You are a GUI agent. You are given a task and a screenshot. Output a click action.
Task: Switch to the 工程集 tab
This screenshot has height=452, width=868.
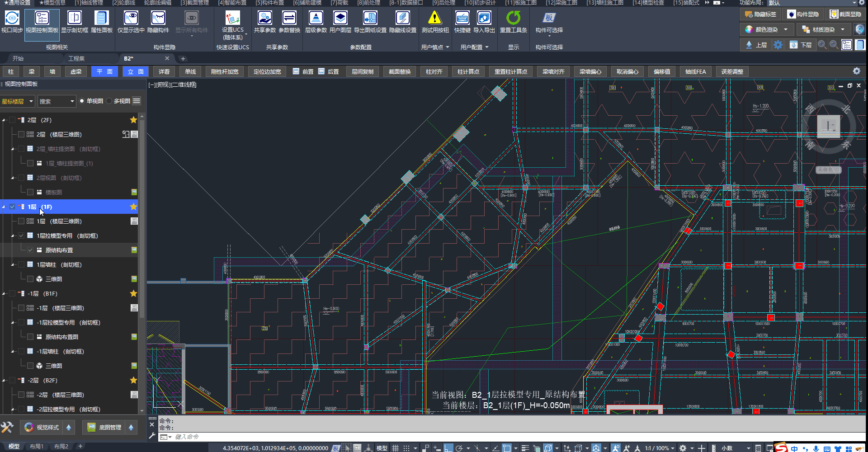[76, 58]
